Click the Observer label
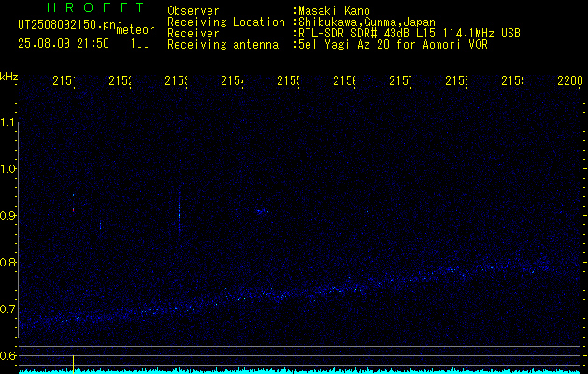Image resolution: width=588 pixels, height=374 pixels. point(194,11)
